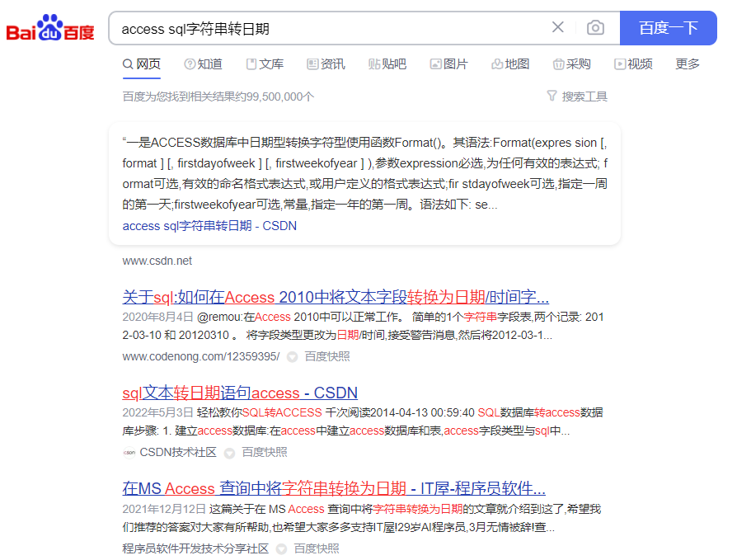Open the 采购 tab
Viewport: 737px width, 560px height.
pyautogui.click(x=571, y=64)
